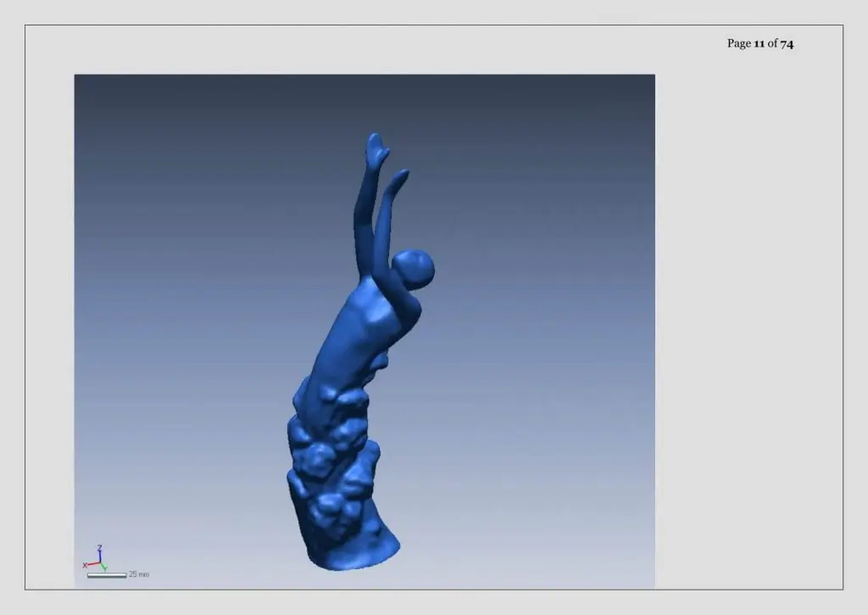The image size is (868, 615).
Task: Click the green Y axis label
Action: click(104, 568)
